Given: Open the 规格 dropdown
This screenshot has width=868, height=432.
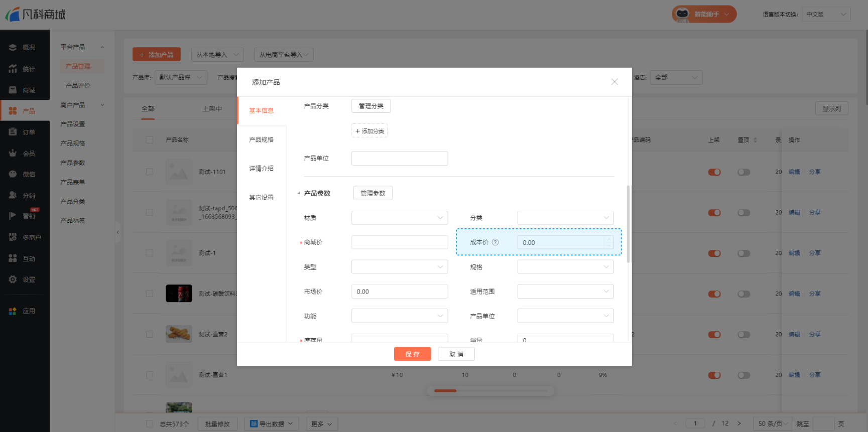Looking at the screenshot, I should click(x=565, y=267).
